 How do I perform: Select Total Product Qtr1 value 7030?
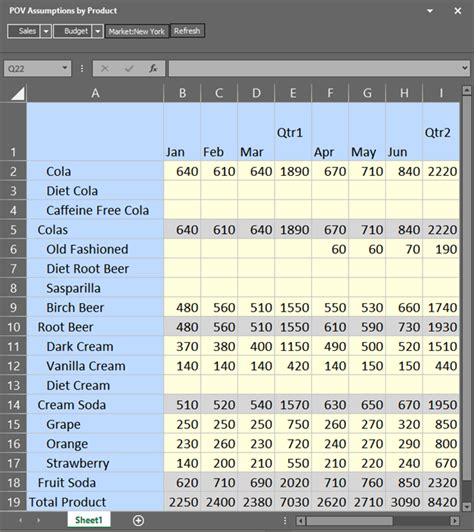[293, 502]
